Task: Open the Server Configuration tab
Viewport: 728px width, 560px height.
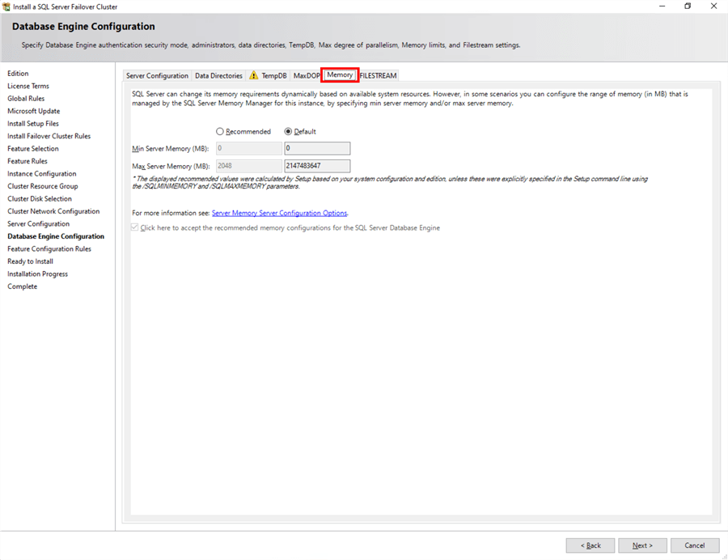Action: pos(157,76)
